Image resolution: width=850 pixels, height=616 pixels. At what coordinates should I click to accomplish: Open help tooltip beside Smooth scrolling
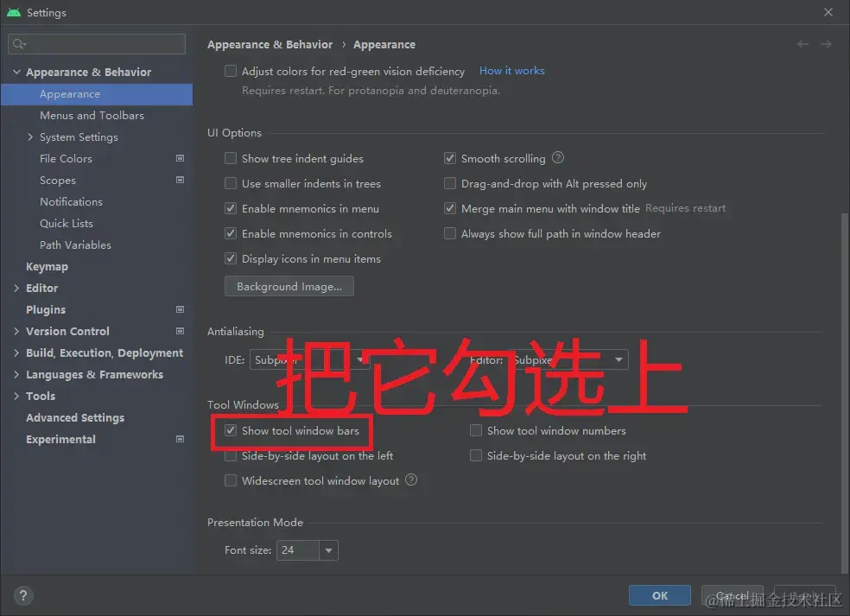(557, 158)
